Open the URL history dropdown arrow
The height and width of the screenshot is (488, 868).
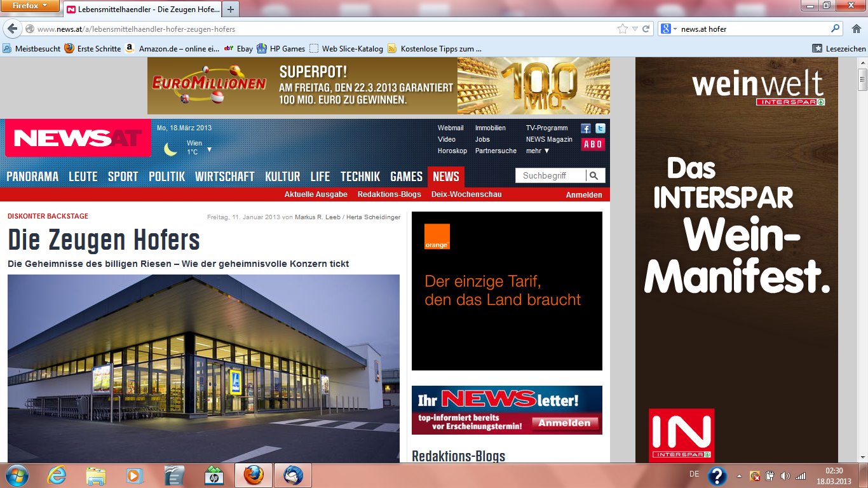pos(635,29)
